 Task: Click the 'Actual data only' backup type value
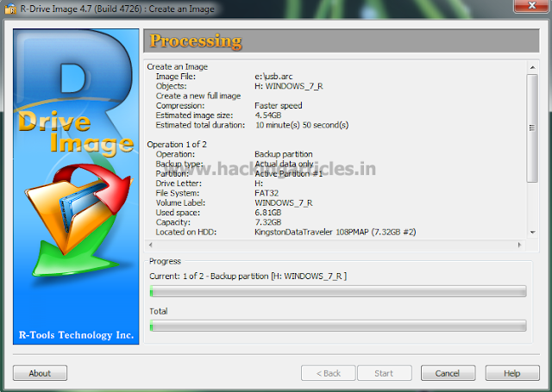[x=284, y=164]
